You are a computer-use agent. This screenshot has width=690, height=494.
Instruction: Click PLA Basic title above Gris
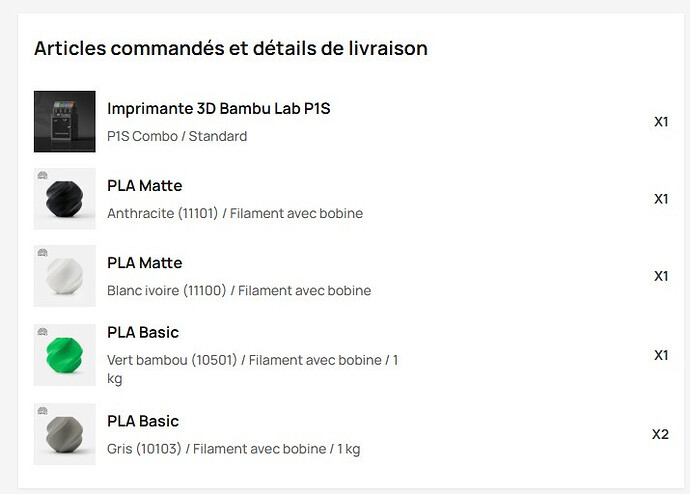point(143,421)
